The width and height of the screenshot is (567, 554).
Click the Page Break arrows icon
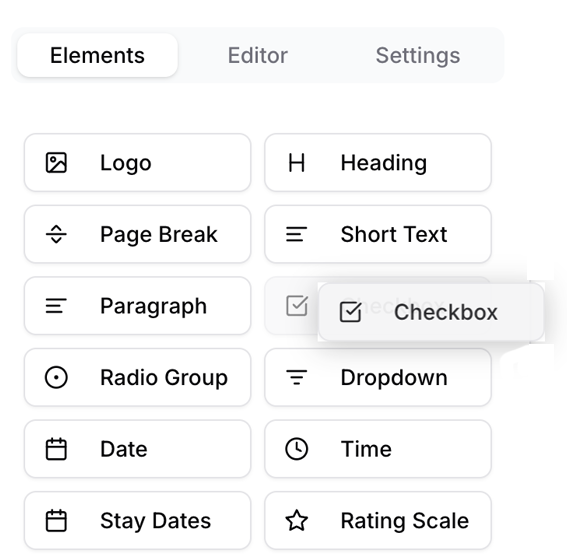56,234
